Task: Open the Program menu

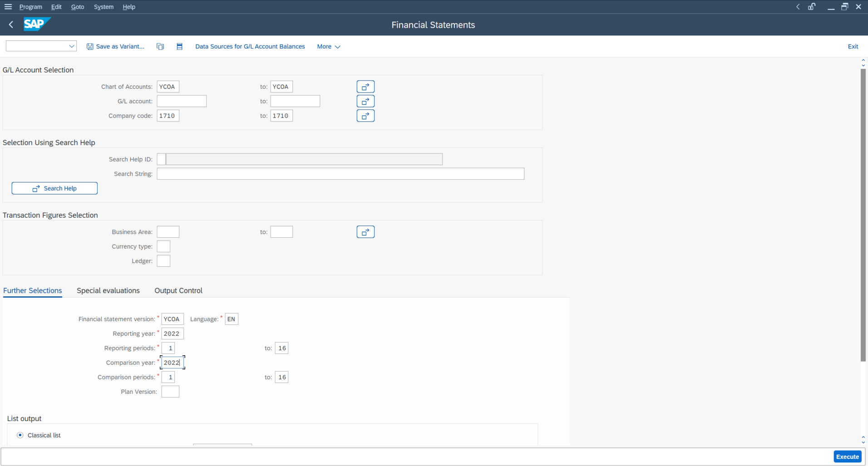Action: (x=30, y=6)
